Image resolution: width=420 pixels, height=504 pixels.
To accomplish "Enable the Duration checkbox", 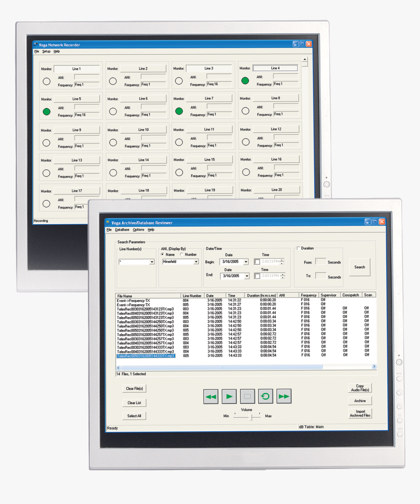I will (x=298, y=249).
